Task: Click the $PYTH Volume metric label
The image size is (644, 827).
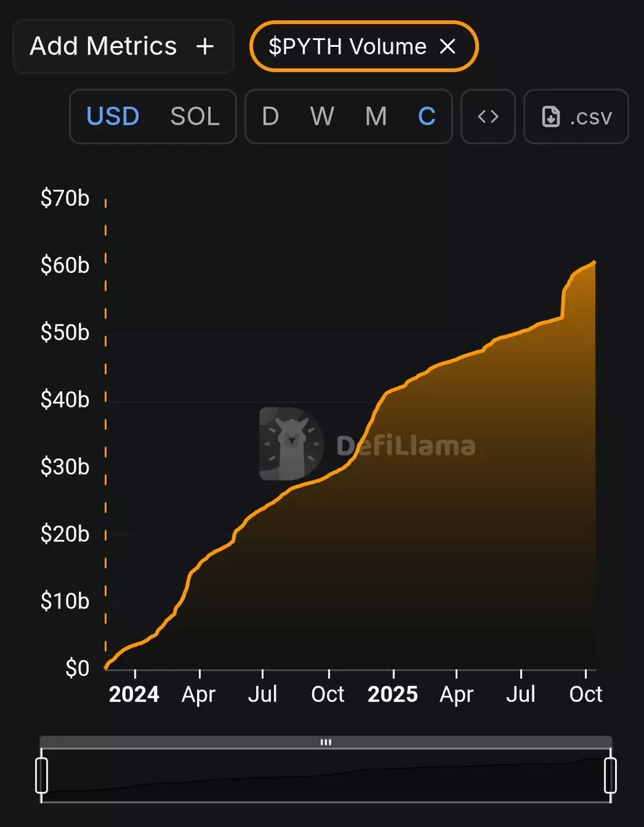Action: pos(347,47)
